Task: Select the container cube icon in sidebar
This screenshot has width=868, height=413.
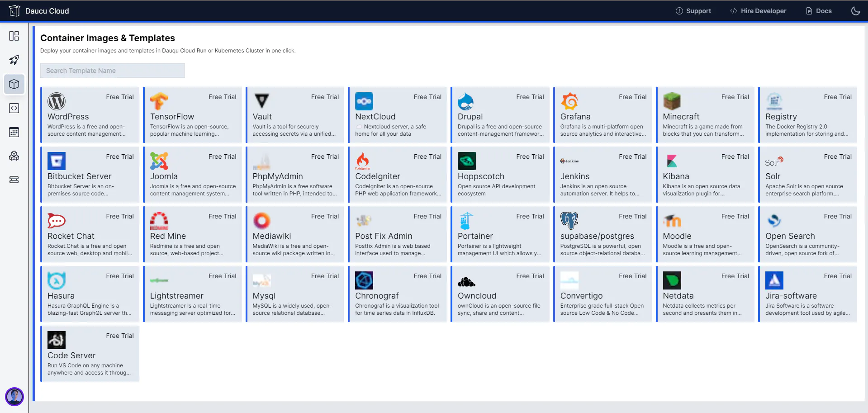Action: tap(14, 84)
